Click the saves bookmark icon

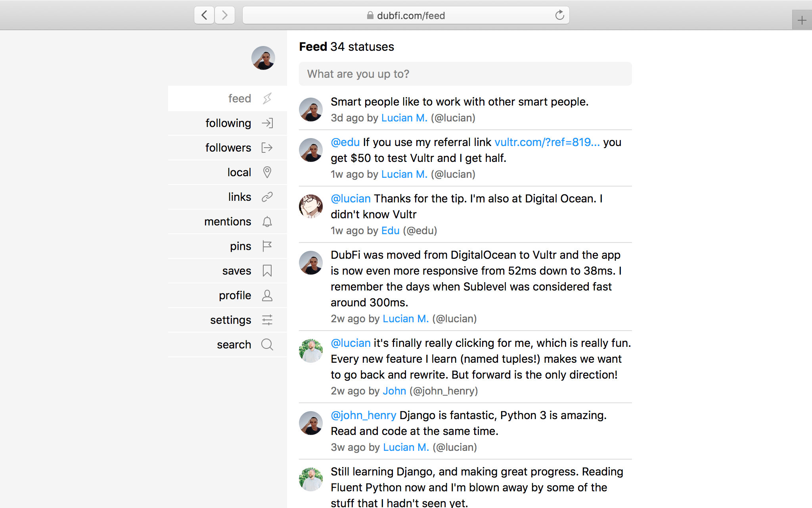[267, 271]
